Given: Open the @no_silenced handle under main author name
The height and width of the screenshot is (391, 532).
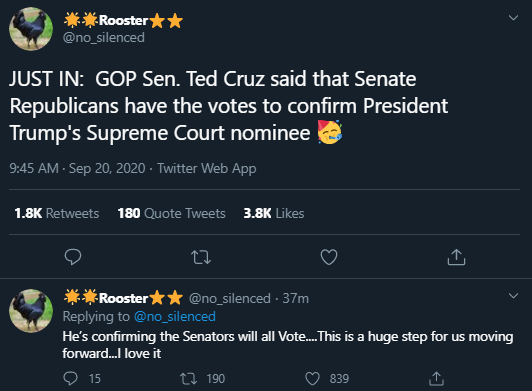Looking at the screenshot, I should (x=103, y=37).
